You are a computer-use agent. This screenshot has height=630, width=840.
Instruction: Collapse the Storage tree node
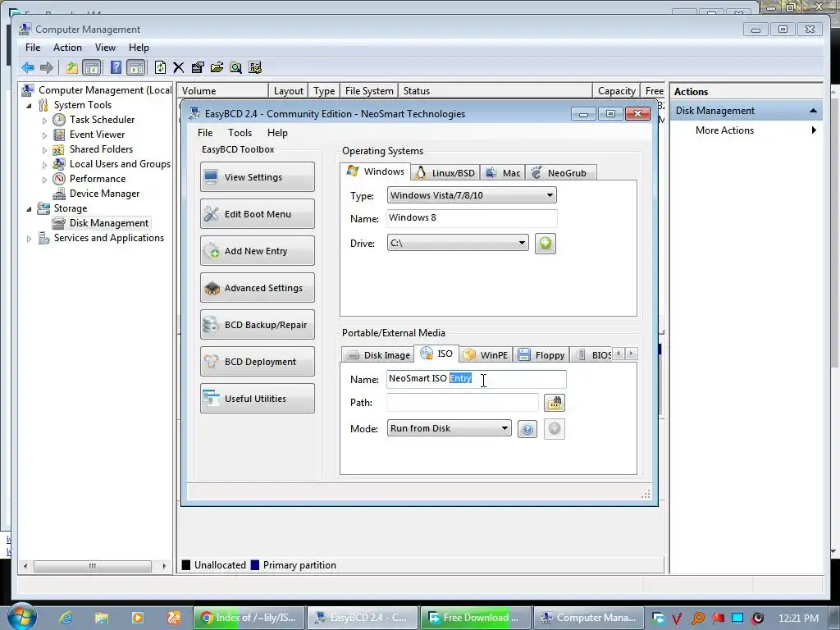tap(29, 209)
